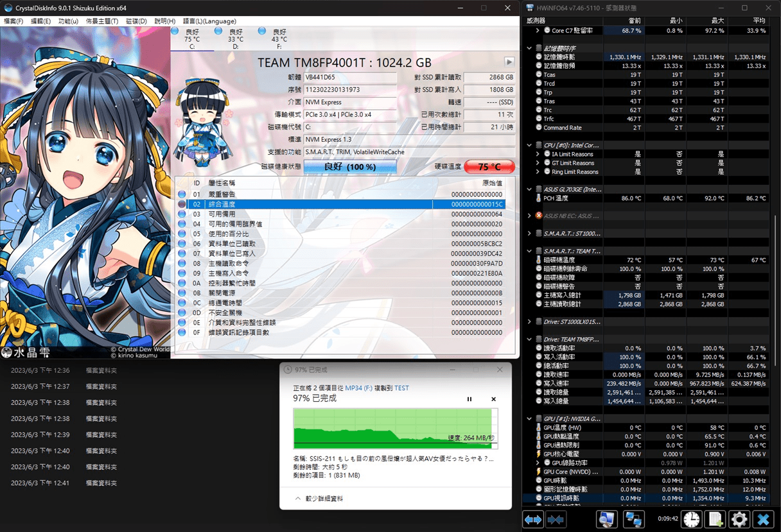
Task: Expand the IA Limit Reasons row
Action: tap(538, 154)
